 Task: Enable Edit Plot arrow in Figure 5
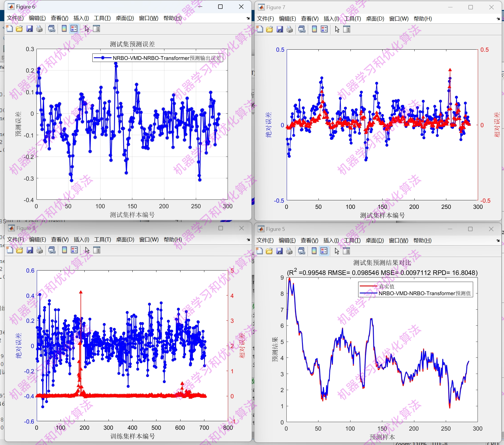(x=337, y=251)
